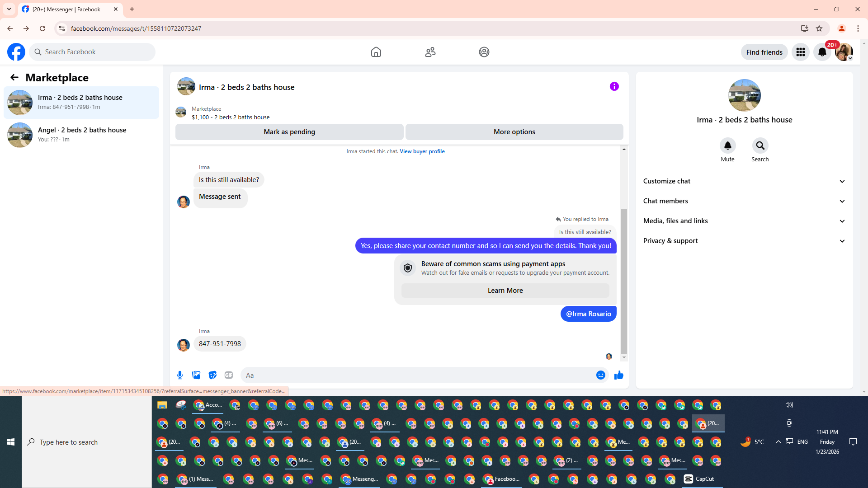868x488 pixels.
Task: Toggle the conversation information panel
Action: tap(614, 86)
